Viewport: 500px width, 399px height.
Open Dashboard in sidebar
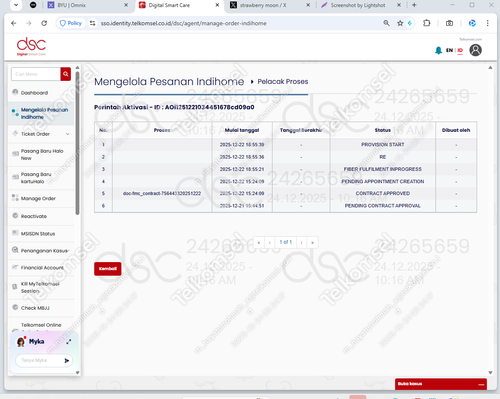[34, 93]
